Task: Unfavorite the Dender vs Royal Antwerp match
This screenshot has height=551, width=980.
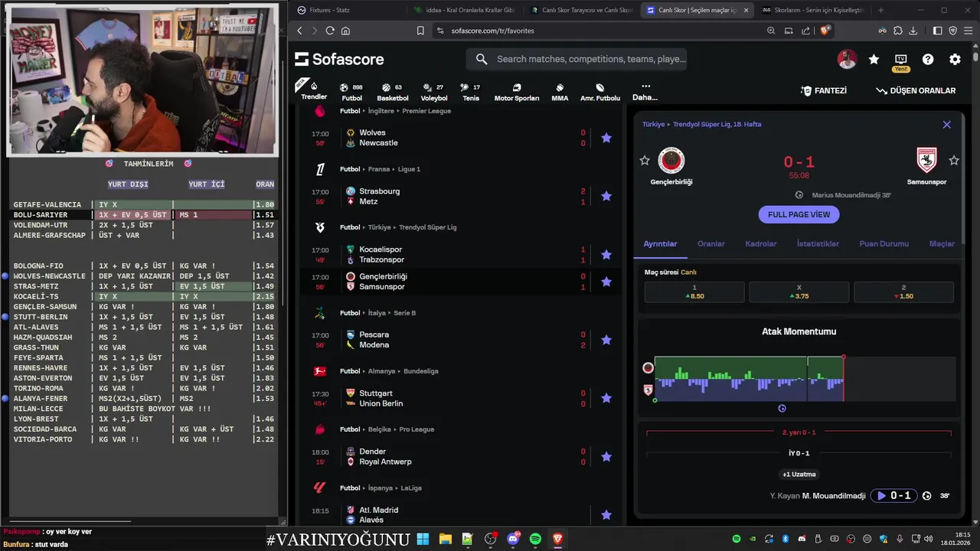Action: coord(606,456)
